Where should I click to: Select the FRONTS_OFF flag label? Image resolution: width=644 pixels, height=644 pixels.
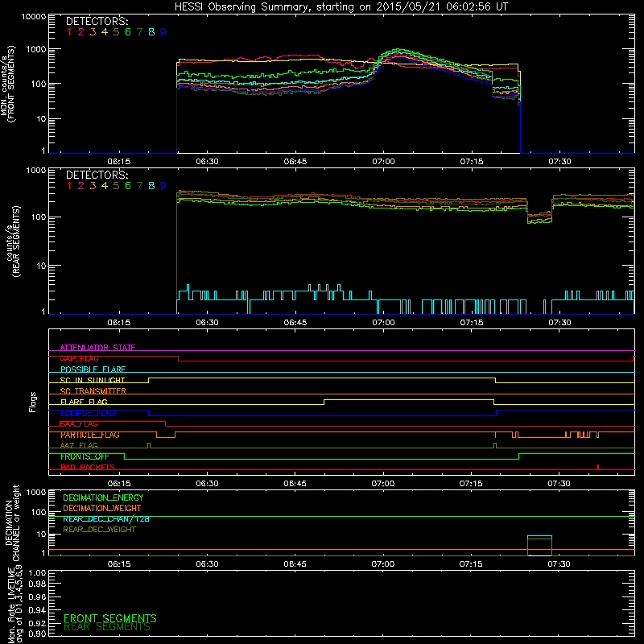[85, 456]
